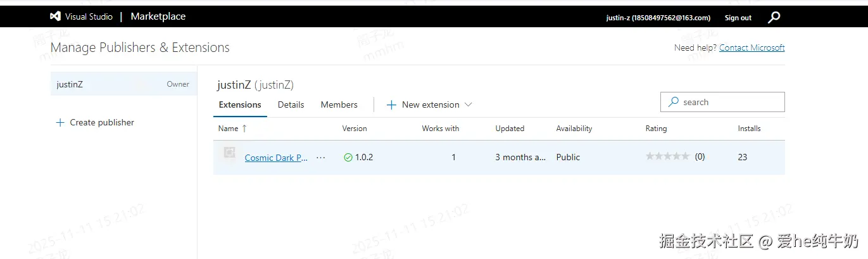The height and width of the screenshot is (259, 868).
Task: Switch to the Details tab
Action: tap(291, 105)
